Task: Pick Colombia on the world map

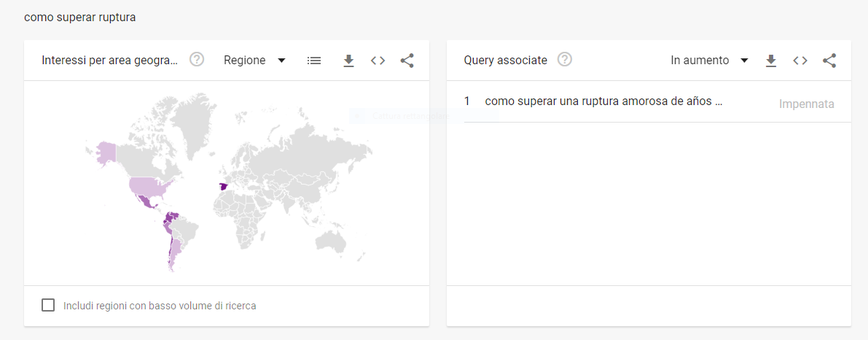Action: click(x=172, y=218)
